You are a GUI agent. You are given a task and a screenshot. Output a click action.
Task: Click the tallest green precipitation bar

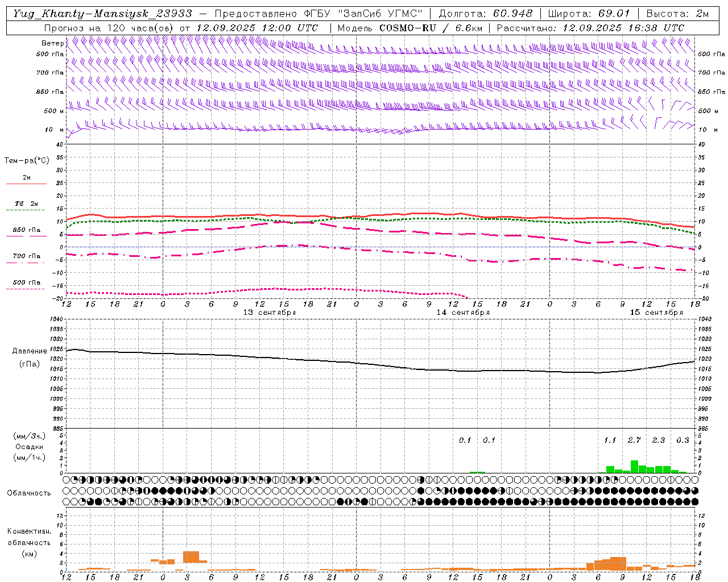tap(634, 467)
